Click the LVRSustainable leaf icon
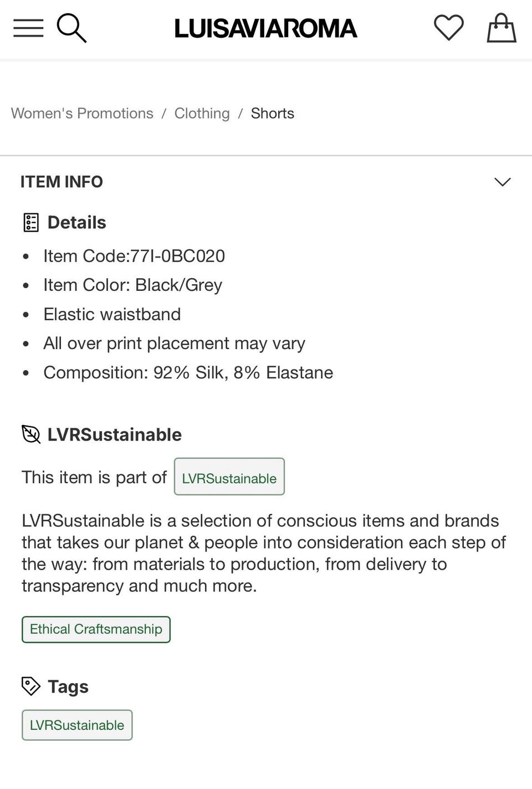 [x=31, y=434]
